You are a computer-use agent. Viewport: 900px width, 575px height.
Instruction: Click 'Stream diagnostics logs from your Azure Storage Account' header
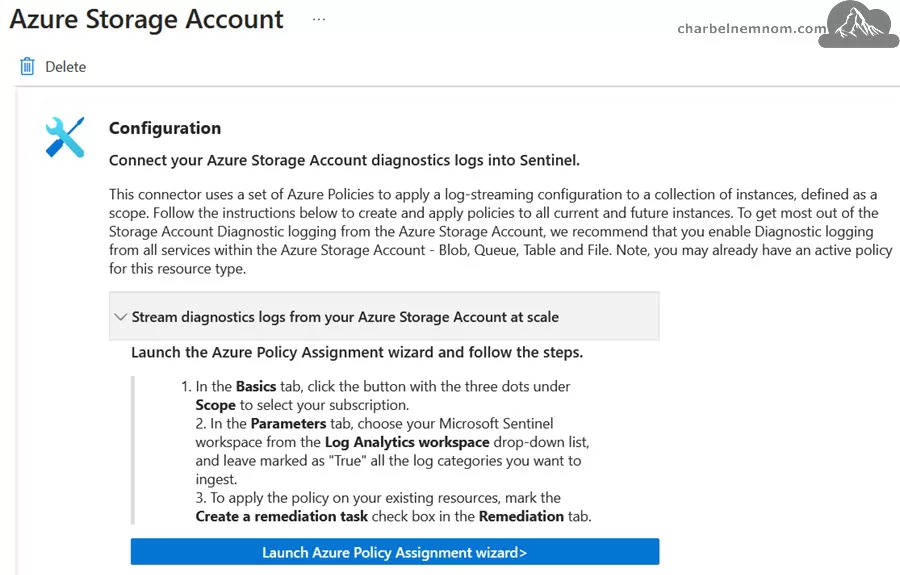[x=384, y=317]
